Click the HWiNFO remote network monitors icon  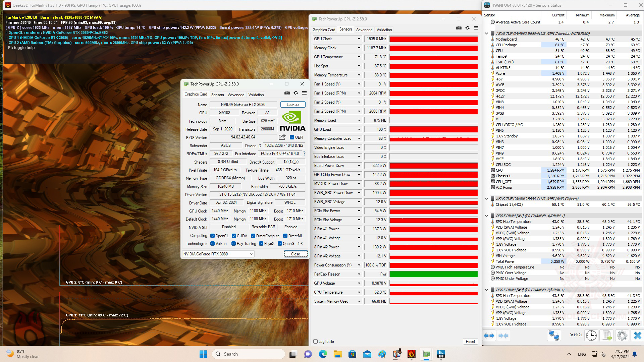point(554,335)
